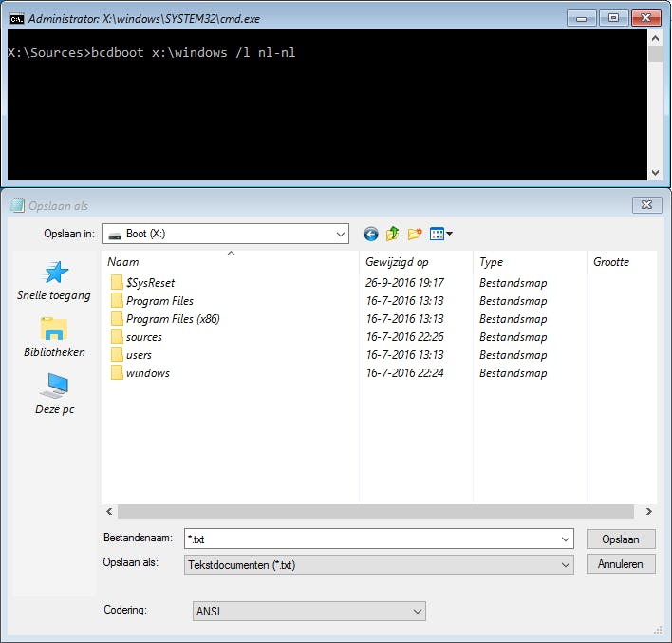Click file list horizontal scrollbar left arrow
Viewport: 672px width, 643px height.
[109, 511]
